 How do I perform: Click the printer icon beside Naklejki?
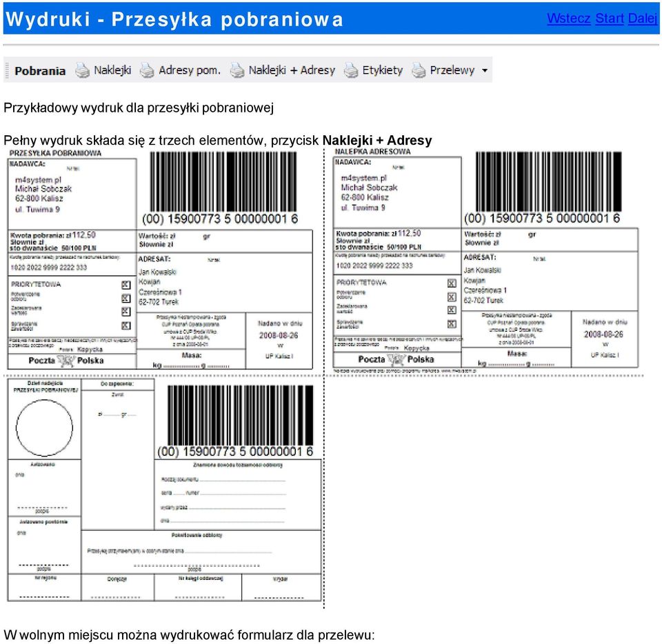pos(82,70)
